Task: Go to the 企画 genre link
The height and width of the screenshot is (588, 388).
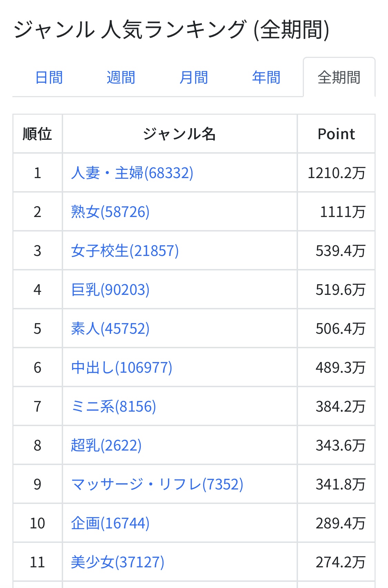Action: coord(110,523)
